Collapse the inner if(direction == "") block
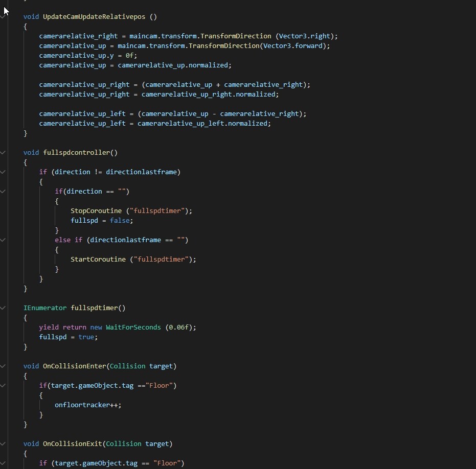Image resolution: width=476 pixels, height=469 pixels. point(4,191)
